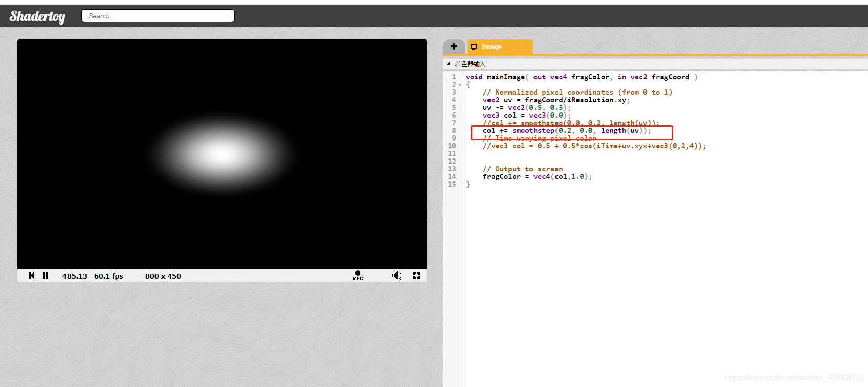Open the shader preview in fullscreen
Viewport: 868px width, 387px height.
[x=417, y=276]
